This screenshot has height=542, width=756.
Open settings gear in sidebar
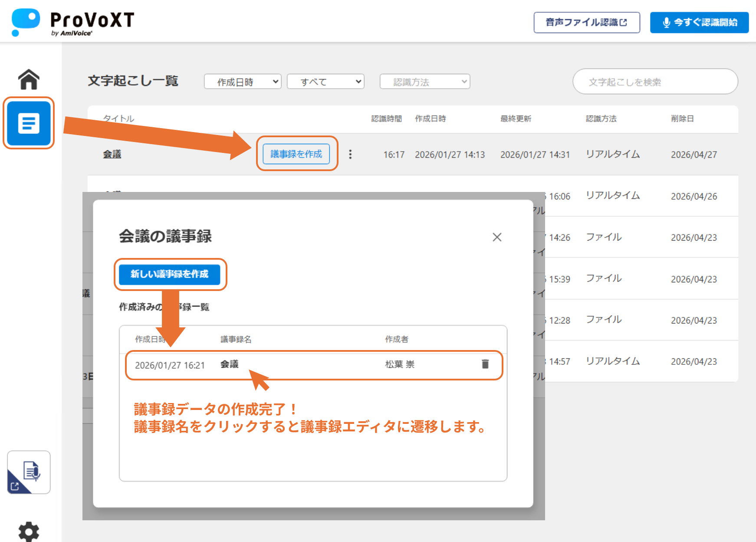pyautogui.click(x=29, y=531)
